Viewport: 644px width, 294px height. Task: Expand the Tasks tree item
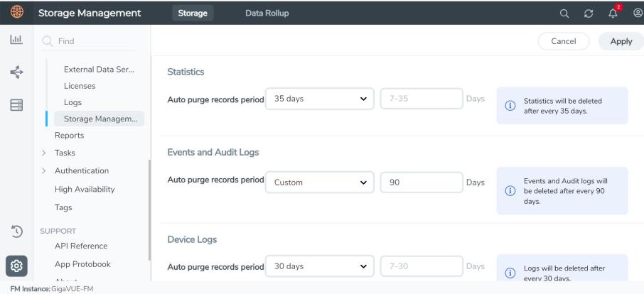[x=43, y=153]
